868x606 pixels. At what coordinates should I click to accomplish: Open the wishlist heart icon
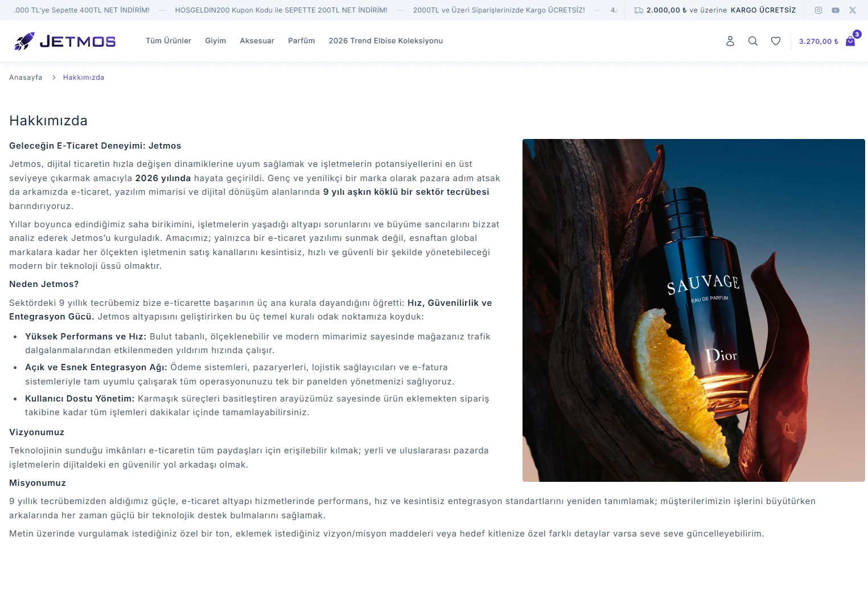point(776,41)
